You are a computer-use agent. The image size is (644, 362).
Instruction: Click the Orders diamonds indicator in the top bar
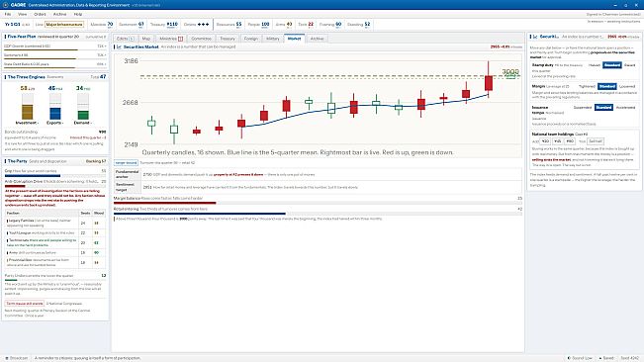204,24
